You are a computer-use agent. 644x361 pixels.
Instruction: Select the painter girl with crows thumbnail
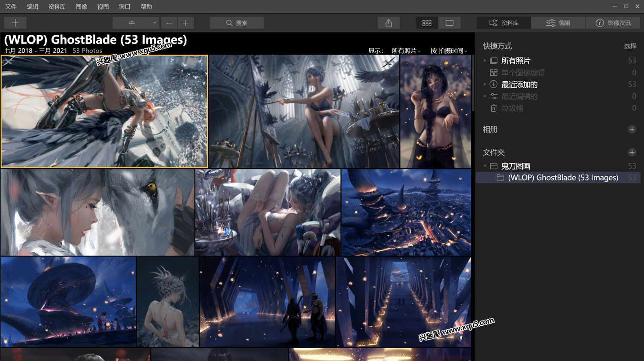point(304,111)
